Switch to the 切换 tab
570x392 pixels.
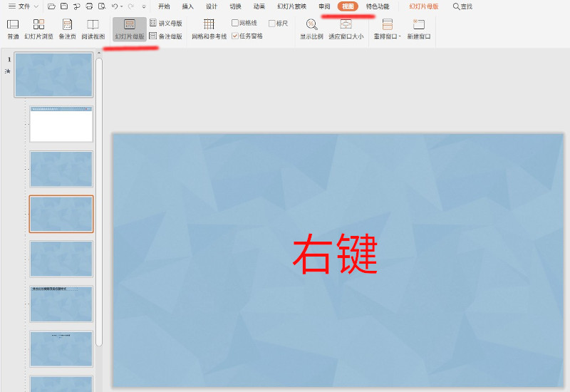click(x=235, y=6)
